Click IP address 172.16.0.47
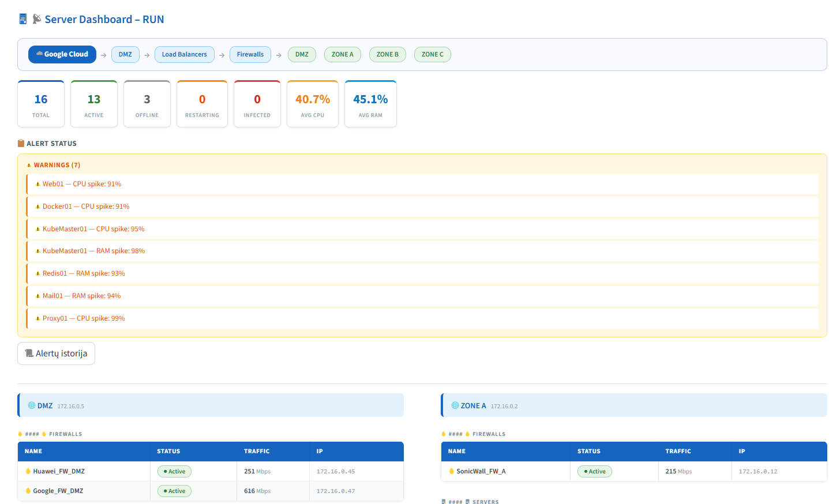Image resolution: width=829 pixels, height=504 pixels. (x=336, y=491)
